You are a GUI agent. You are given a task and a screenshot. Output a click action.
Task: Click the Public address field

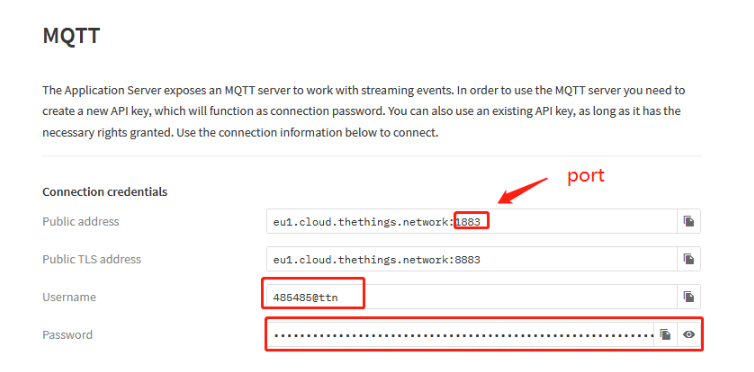pyautogui.click(x=472, y=221)
